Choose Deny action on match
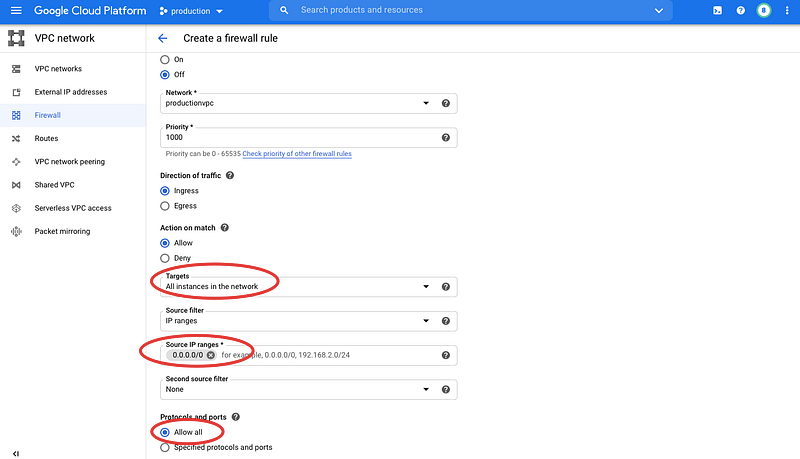 [165, 258]
